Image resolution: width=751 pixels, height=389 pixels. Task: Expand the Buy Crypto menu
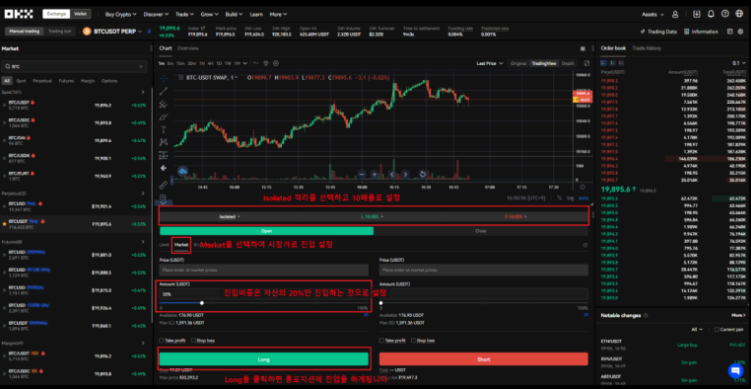click(120, 14)
